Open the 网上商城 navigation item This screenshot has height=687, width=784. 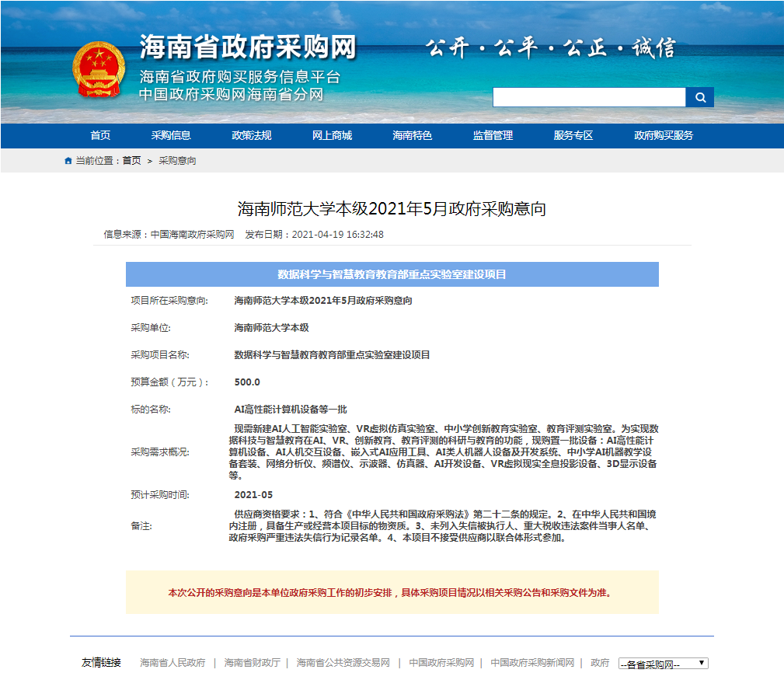click(x=332, y=135)
